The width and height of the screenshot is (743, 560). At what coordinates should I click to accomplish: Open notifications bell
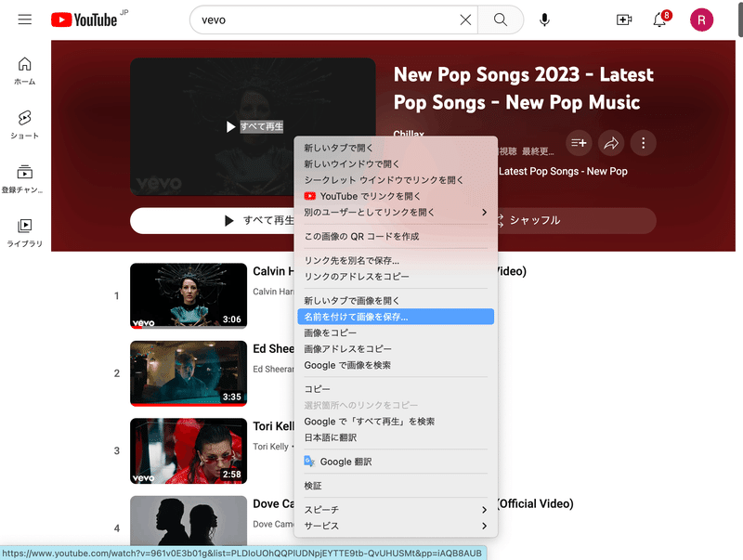tap(659, 20)
